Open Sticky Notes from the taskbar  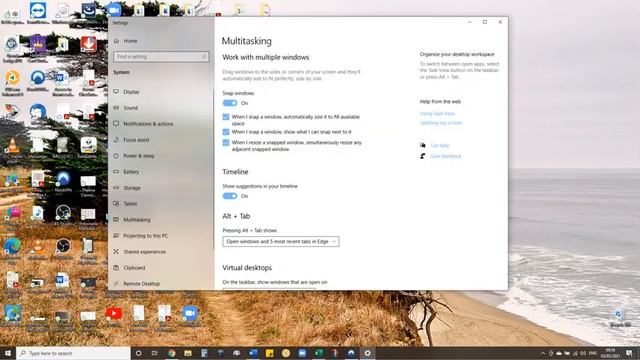click(269, 353)
